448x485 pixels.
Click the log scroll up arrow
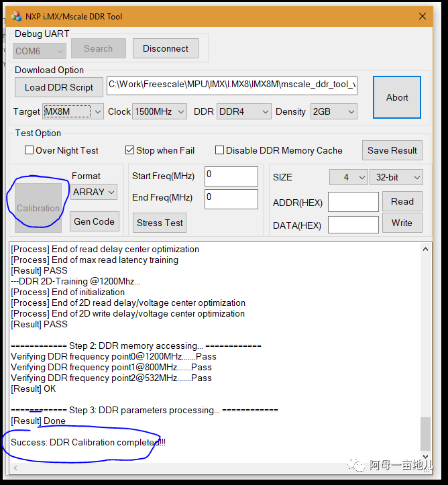click(425, 249)
